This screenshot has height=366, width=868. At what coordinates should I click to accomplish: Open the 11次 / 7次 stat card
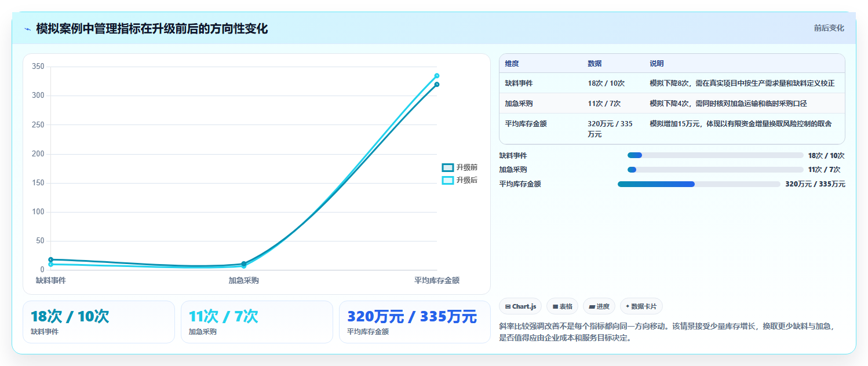pos(257,322)
